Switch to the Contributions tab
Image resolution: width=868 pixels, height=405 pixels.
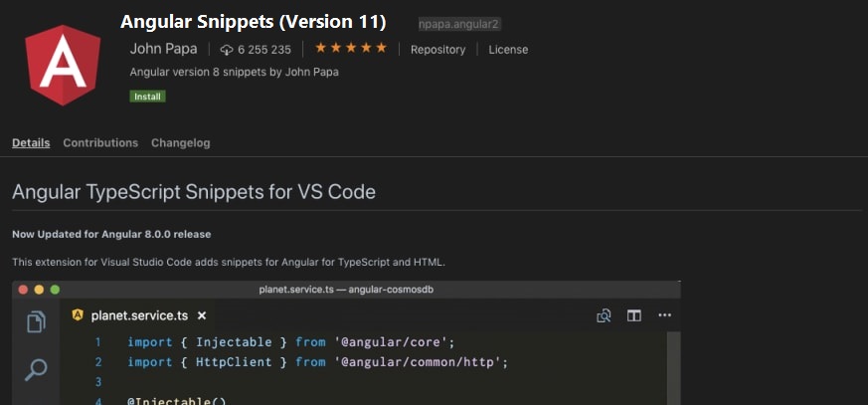(100, 143)
